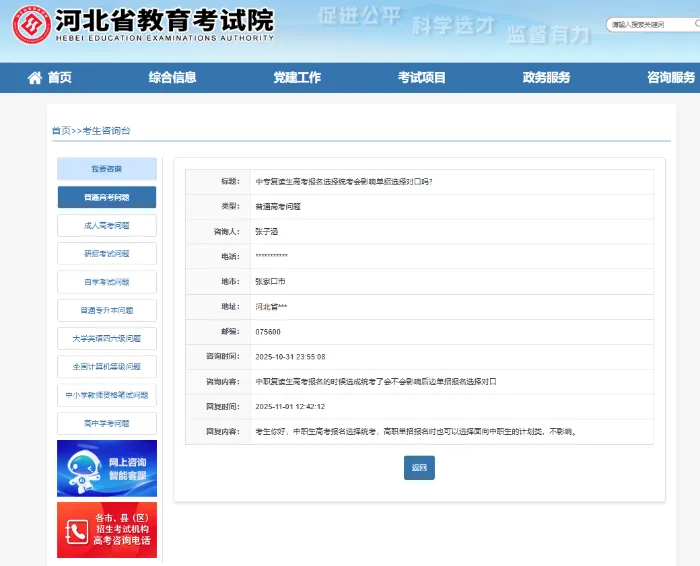Viewport: 700px width, 566px height.
Task: Select 大学英语四六级问题 in the sidebar
Action: [x=107, y=339]
